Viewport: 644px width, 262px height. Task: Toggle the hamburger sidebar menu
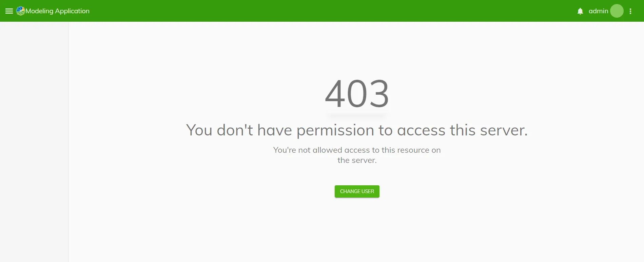(9, 11)
